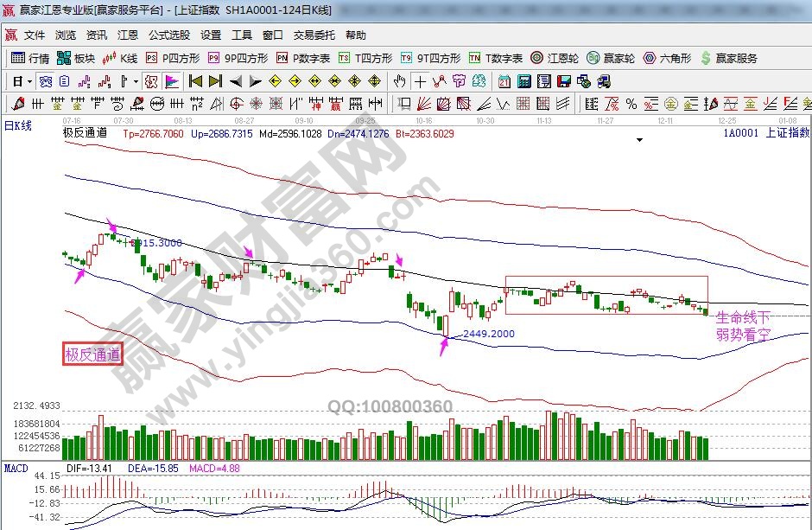812x530 pixels.
Task: Click the 赢家服务 button
Action: click(730, 58)
